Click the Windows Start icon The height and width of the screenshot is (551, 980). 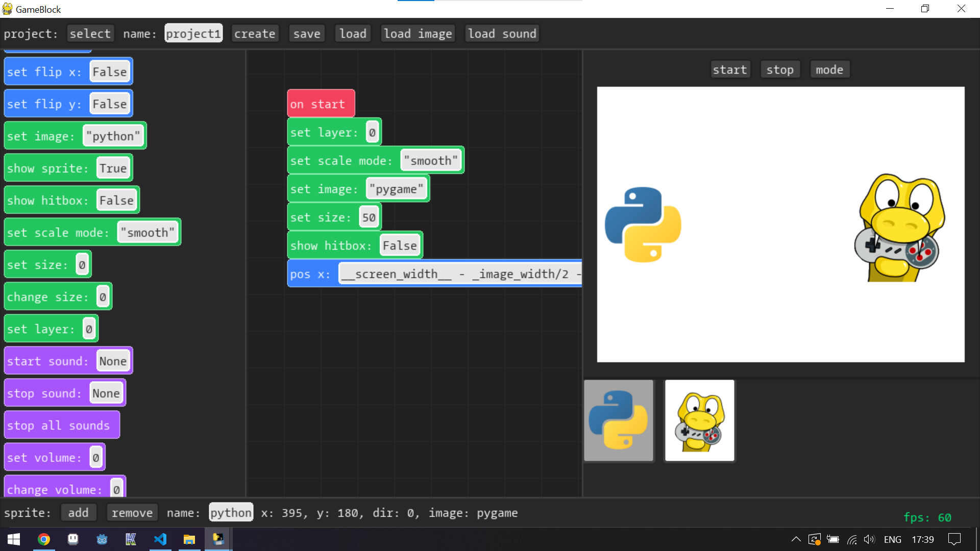(x=14, y=539)
